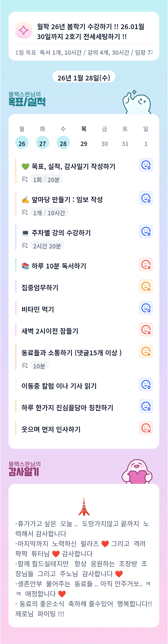This screenshot has width=168, height=644.
Task: Click blue face icon for 비타민 먹기
Action: point(146,308)
